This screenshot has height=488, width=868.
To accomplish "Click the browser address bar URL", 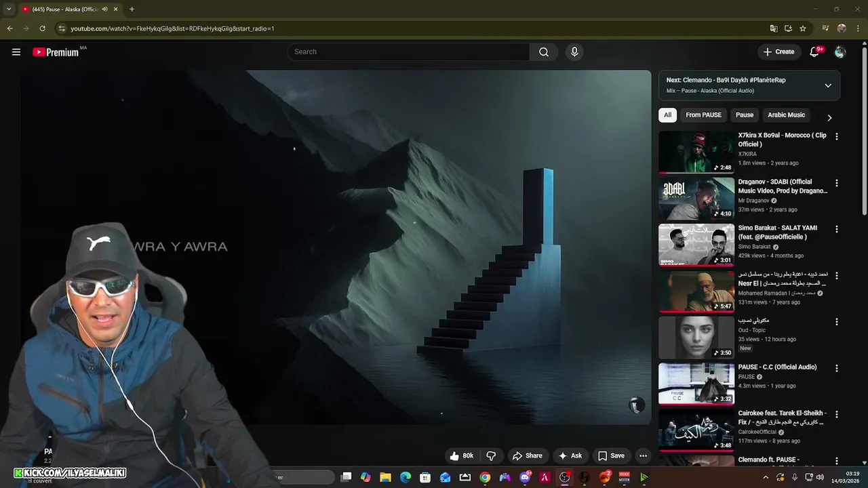I will coord(172,28).
